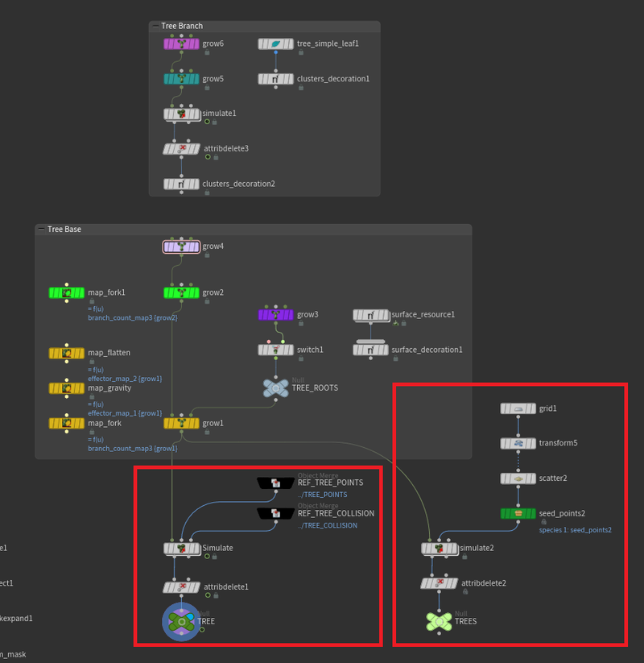
Task: Click the branch_count_map3 {grow2} reference text
Action: pyautogui.click(x=132, y=318)
